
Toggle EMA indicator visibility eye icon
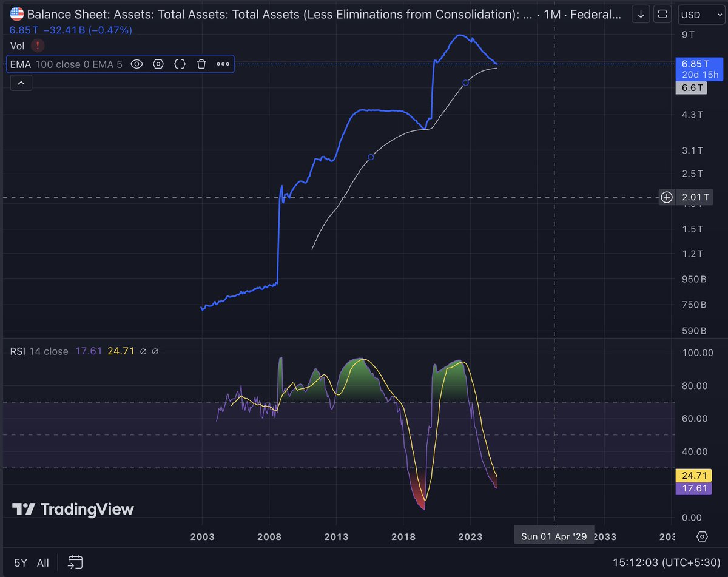[x=137, y=64]
